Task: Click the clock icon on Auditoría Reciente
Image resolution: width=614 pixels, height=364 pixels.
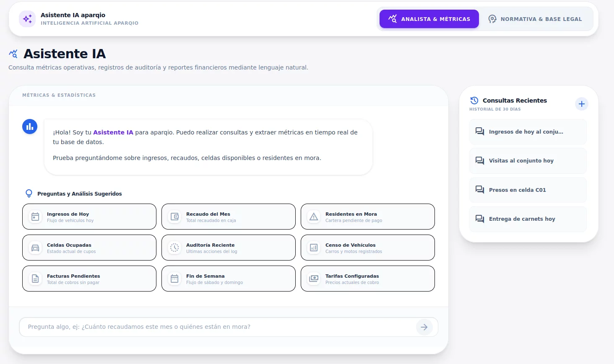Action: tap(174, 248)
